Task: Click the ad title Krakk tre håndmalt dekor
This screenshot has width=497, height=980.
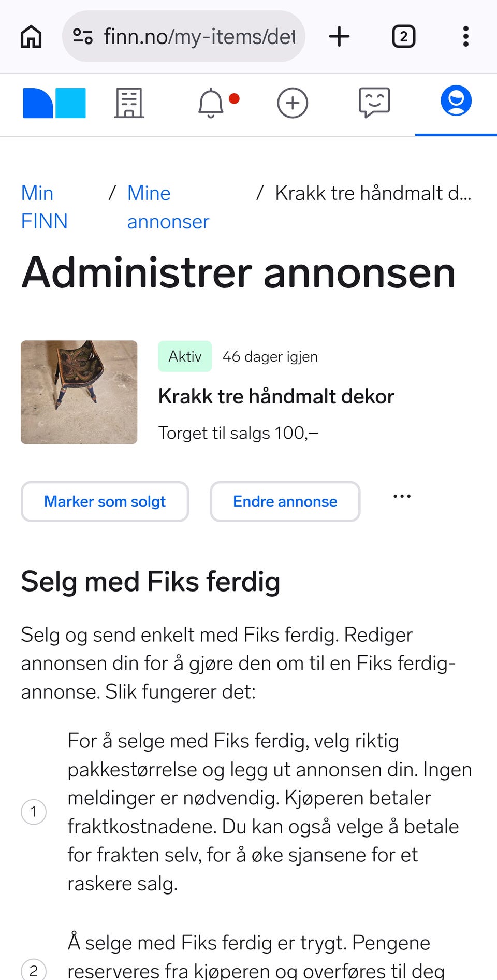Action: coord(276,396)
